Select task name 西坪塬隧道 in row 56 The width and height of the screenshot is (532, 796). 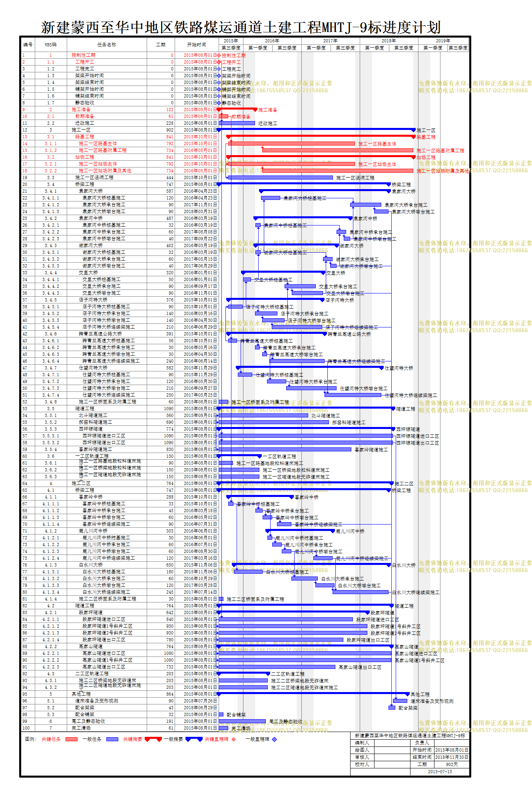(x=91, y=429)
